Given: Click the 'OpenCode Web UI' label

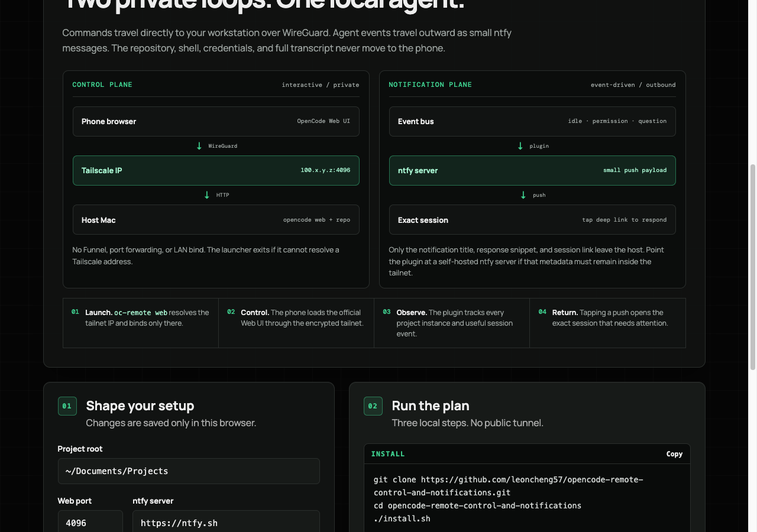Looking at the screenshot, I should click(323, 121).
